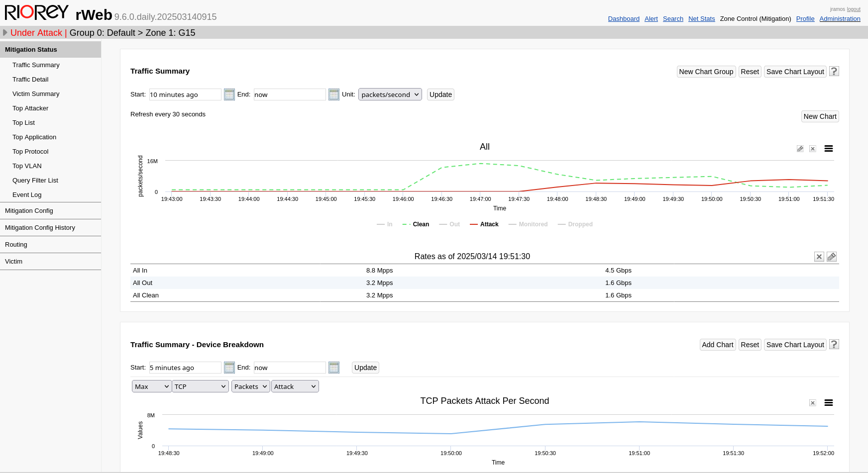Go to the Dashboard link
Image resolution: width=868 pixels, height=473 pixels.
(x=624, y=19)
